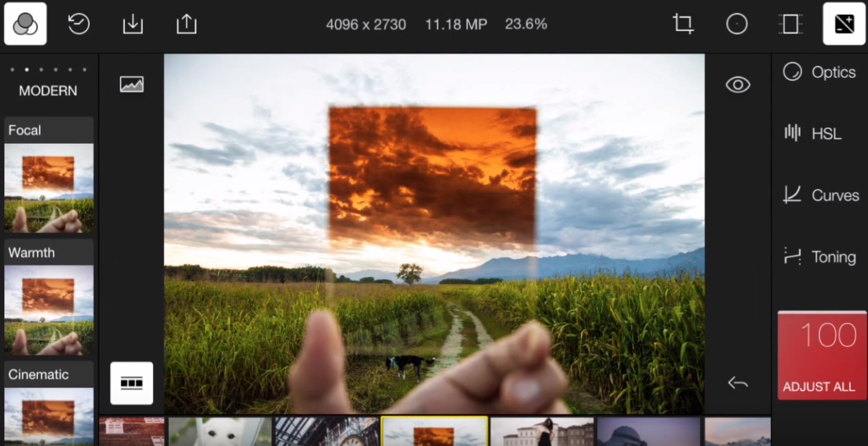The height and width of the screenshot is (446, 868).
Task: Click the Curves graph icon
Action: tap(792, 195)
